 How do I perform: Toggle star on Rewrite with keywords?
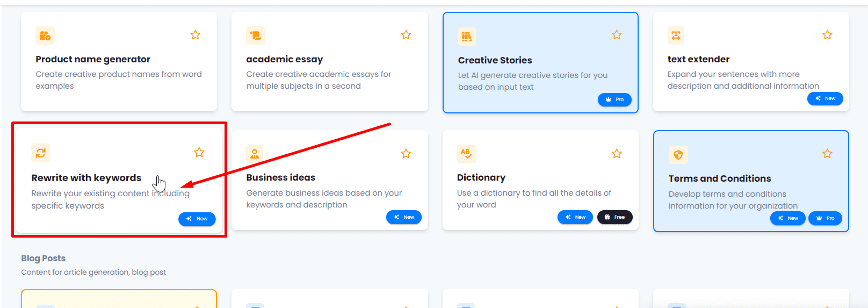coord(199,153)
